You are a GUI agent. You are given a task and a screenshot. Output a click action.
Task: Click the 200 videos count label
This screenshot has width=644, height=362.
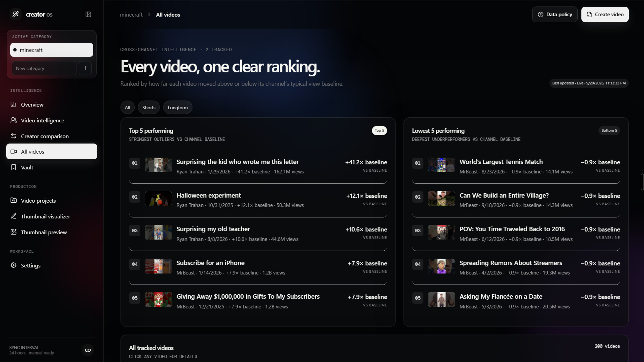coord(607,346)
